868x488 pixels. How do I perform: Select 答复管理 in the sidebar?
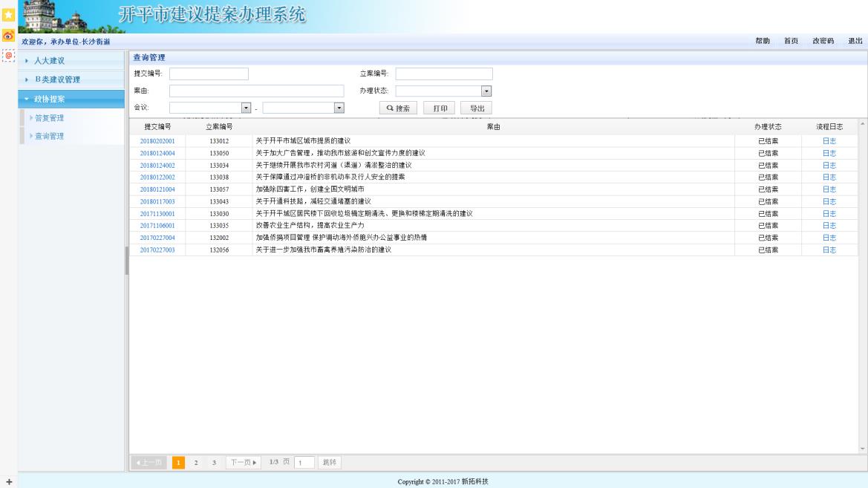[x=49, y=118]
